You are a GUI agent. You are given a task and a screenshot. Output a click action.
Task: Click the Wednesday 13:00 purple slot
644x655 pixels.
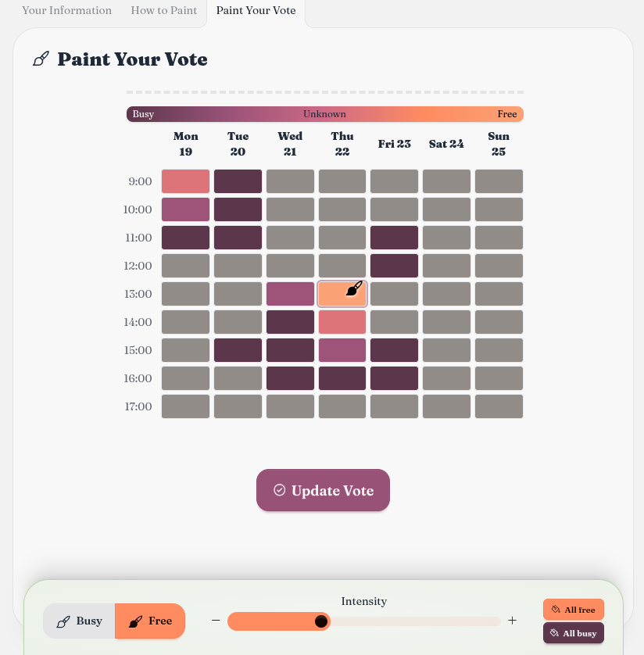[x=290, y=294]
